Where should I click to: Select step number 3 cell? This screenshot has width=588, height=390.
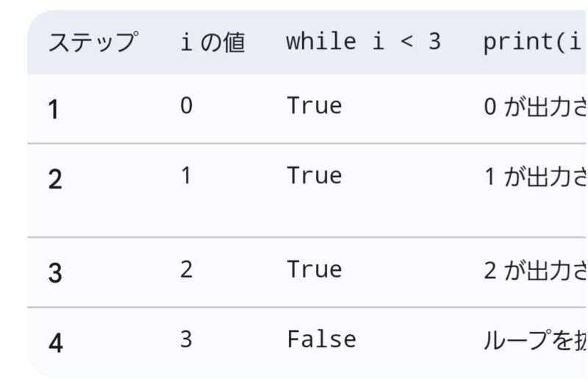(x=54, y=273)
